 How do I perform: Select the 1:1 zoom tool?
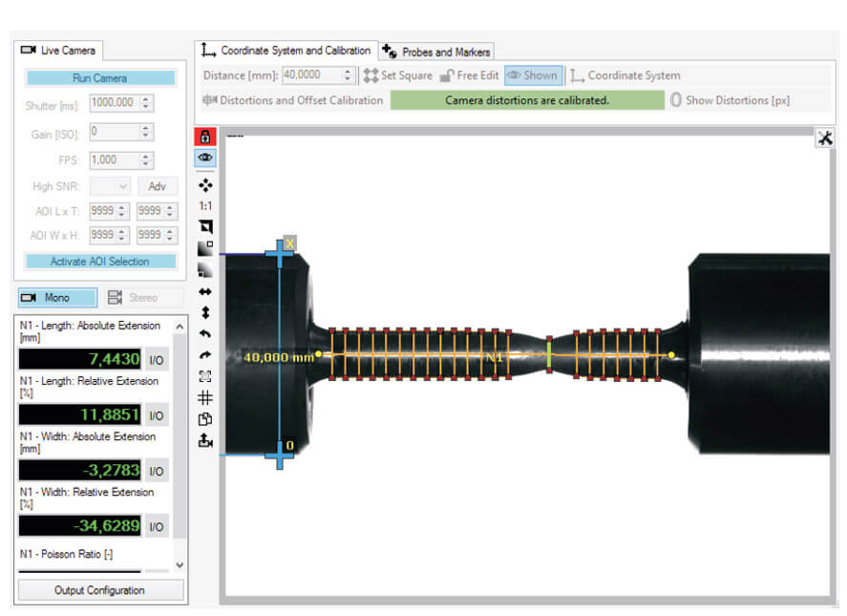pyautogui.click(x=205, y=206)
